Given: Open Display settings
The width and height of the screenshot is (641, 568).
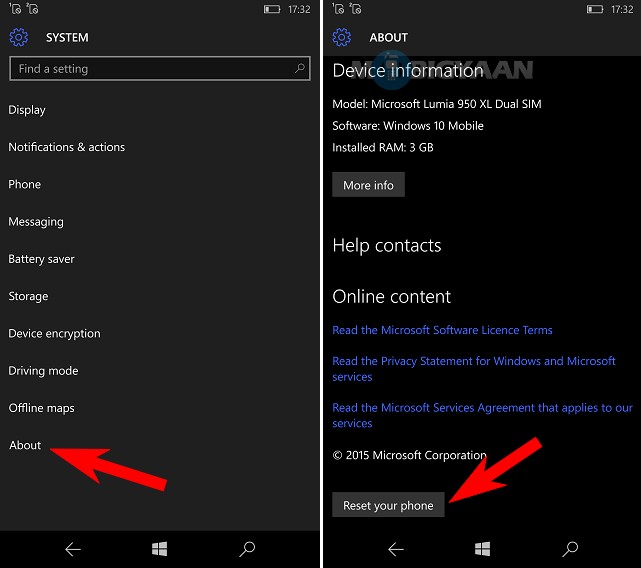Looking at the screenshot, I should (x=27, y=110).
